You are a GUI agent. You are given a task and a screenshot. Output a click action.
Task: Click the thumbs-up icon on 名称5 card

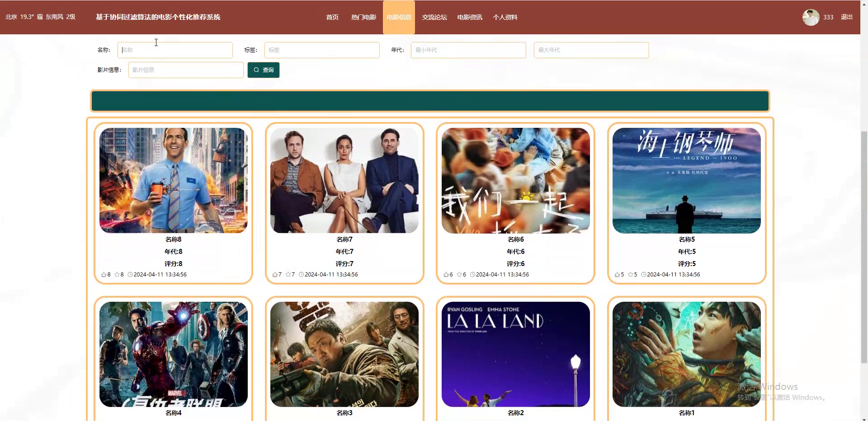pos(617,275)
